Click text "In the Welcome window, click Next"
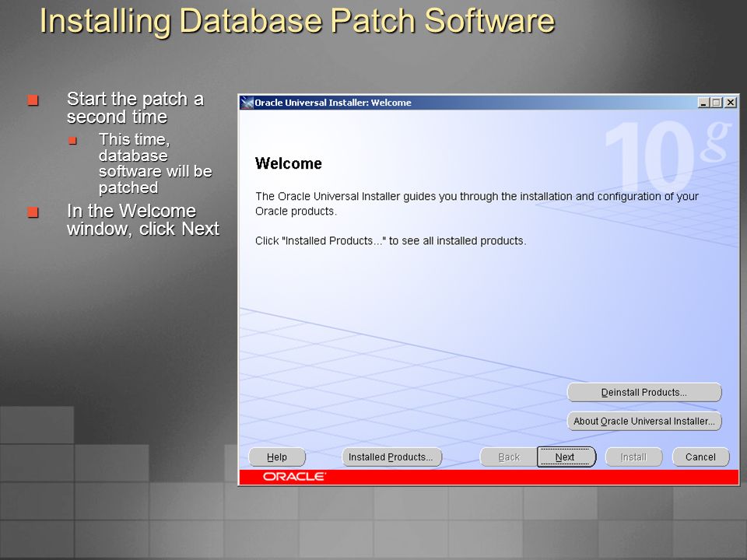Screen dimensions: 747x560 click(x=143, y=219)
